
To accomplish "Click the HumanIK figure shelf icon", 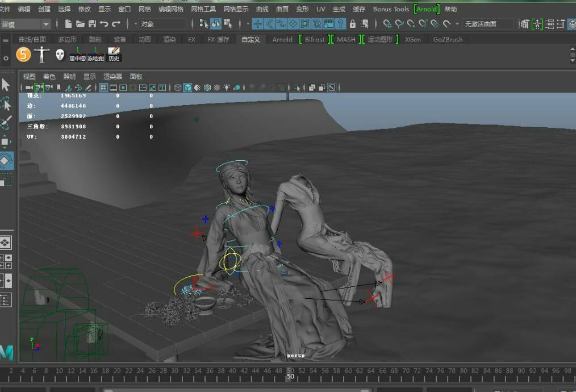I will tap(41, 55).
